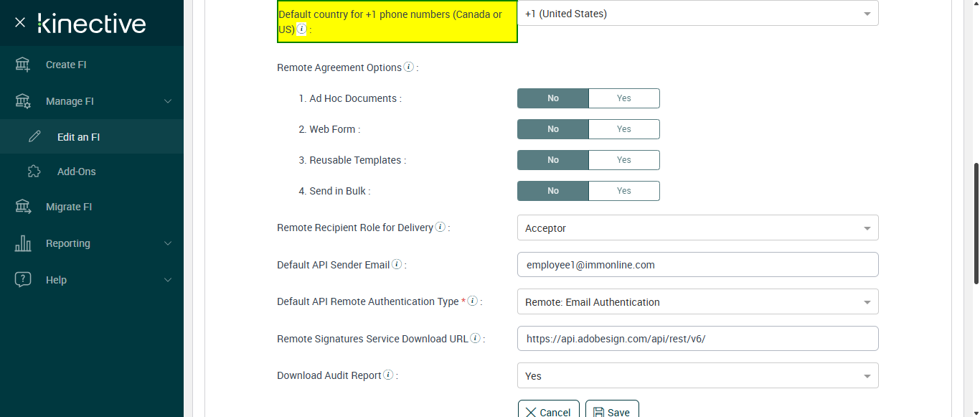Click info icon next to Remote Agreement Options
Screen dimensions: 980x417
click(x=409, y=67)
